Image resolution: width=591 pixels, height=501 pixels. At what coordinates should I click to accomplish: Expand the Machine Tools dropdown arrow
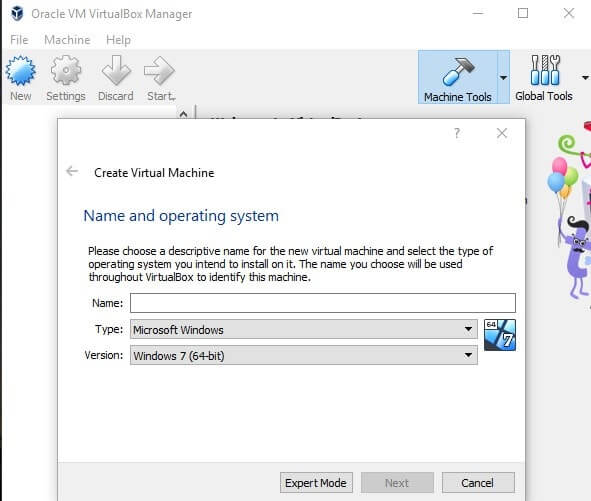point(504,78)
